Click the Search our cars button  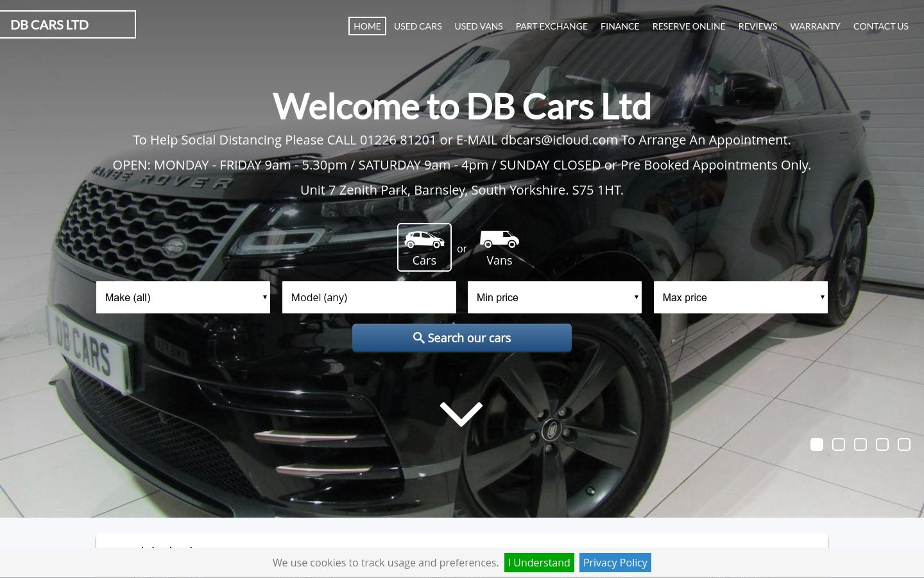pos(462,338)
